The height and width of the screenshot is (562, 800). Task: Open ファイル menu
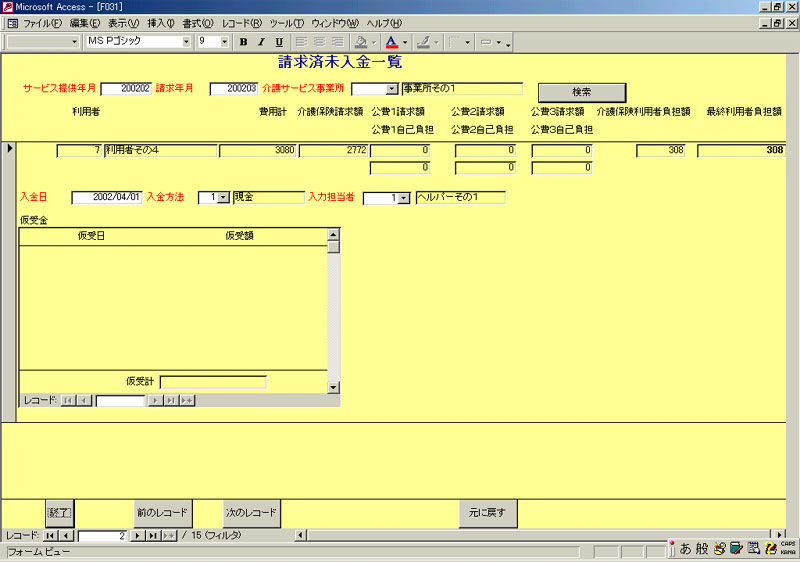pyautogui.click(x=42, y=23)
